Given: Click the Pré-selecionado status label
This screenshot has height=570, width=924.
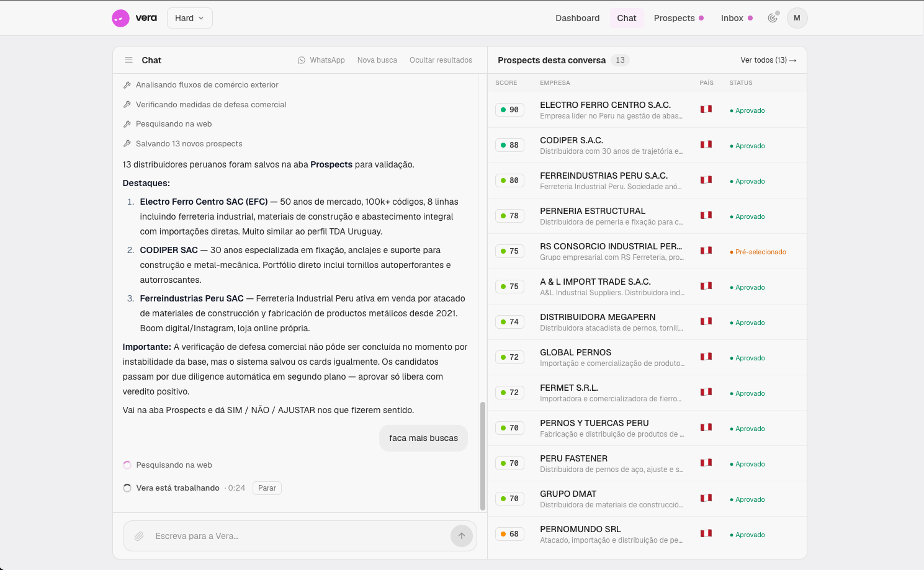Looking at the screenshot, I should point(758,252).
